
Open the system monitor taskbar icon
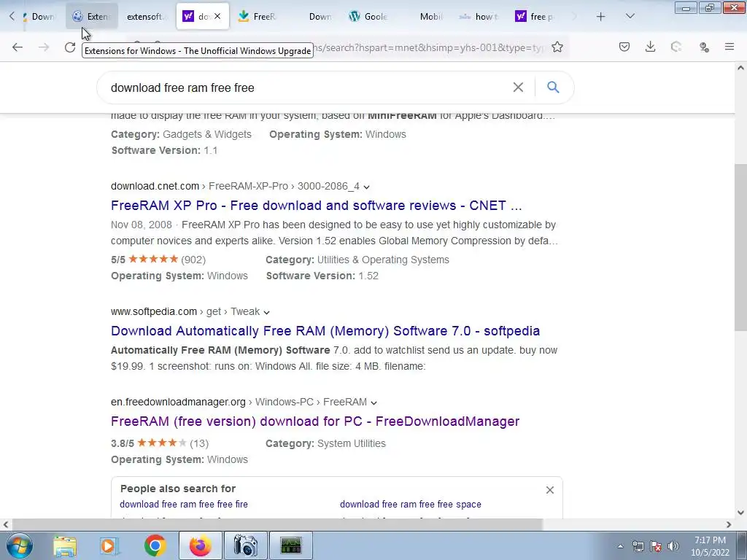pyautogui.click(x=291, y=545)
